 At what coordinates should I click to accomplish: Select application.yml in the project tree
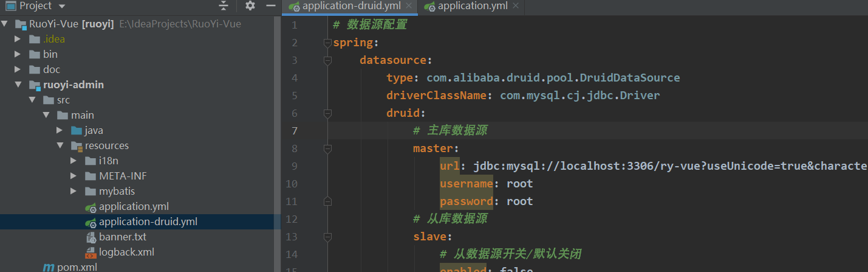click(x=134, y=207)
